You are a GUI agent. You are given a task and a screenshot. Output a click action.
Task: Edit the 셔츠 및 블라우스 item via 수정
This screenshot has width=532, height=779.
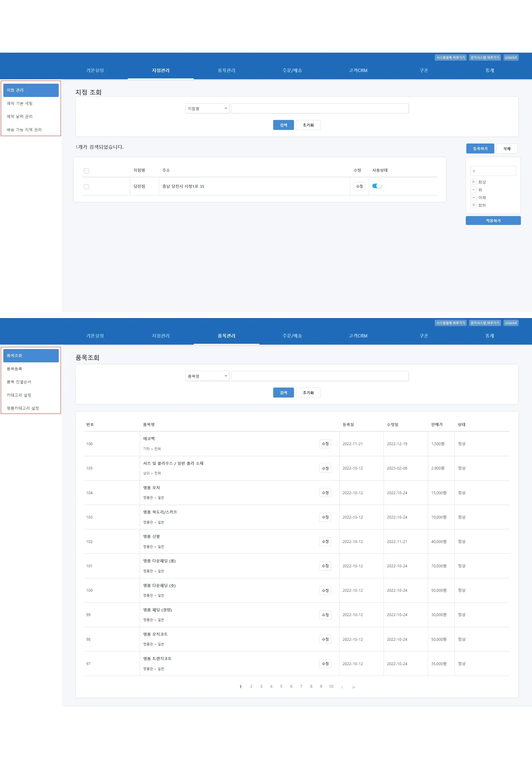point(325,468)
